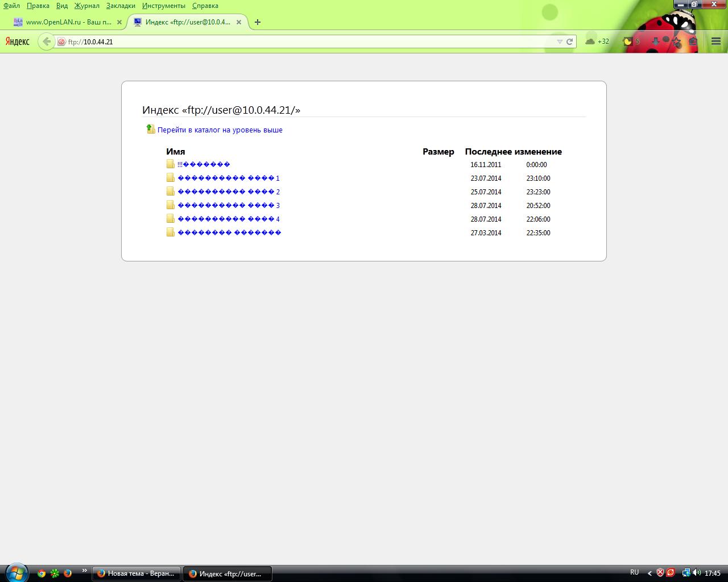This screenshot has height=582, width=728.
Task: Open the folder link dated 27.03.2014
Action: click(229, 232)
